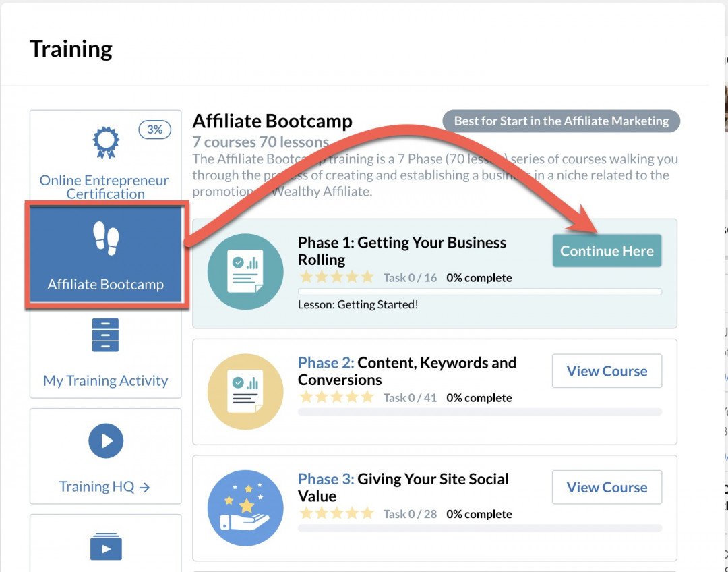Open Phase 2: Content, Keywords and Conversions title
The image size is (728, 572).
click(x=406, y=371)
